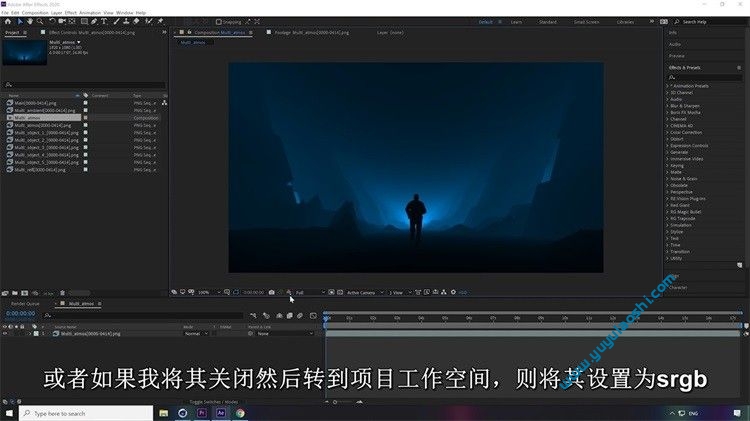The image size is (750, 421).
Task: Toggle label color box for Main[0000-0414].png
Action: 86,103
